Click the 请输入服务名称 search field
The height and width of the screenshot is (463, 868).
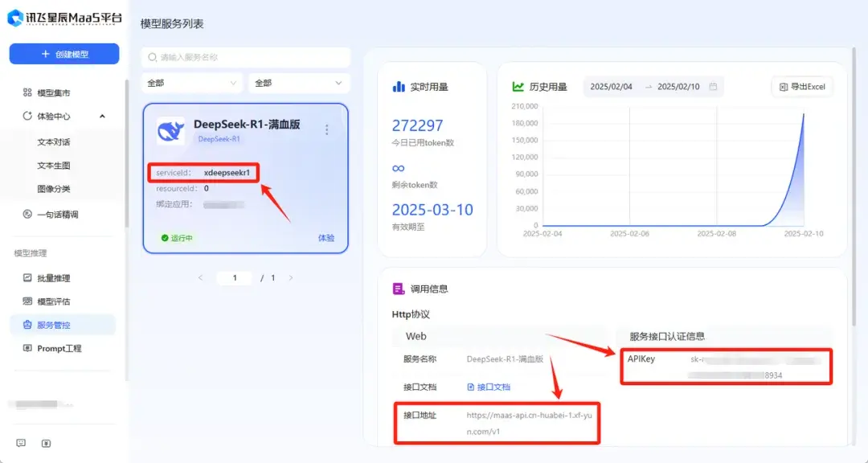click(x=247, y=57)
